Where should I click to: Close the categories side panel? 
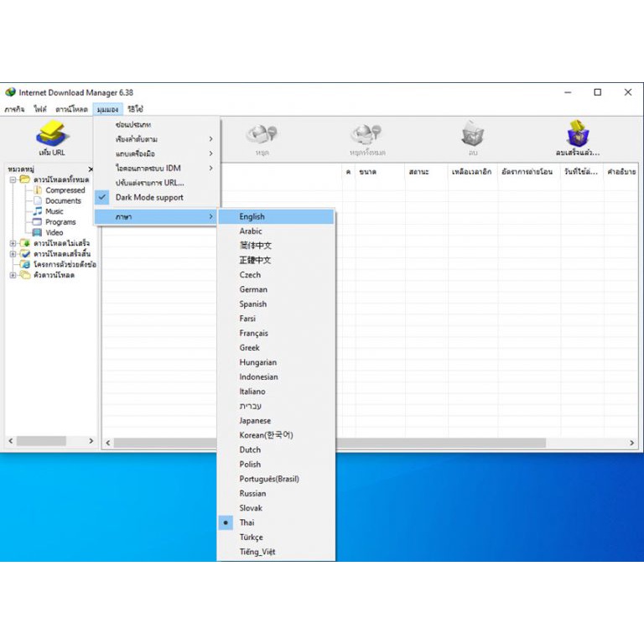click(91, 169)
